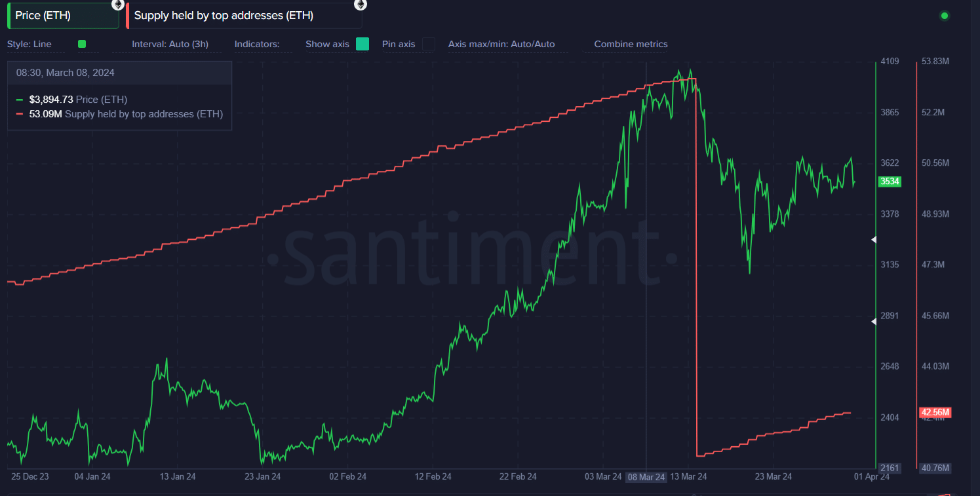Click the 2404 price axis label
Screen dimensions: 980x496
(890, 417)
